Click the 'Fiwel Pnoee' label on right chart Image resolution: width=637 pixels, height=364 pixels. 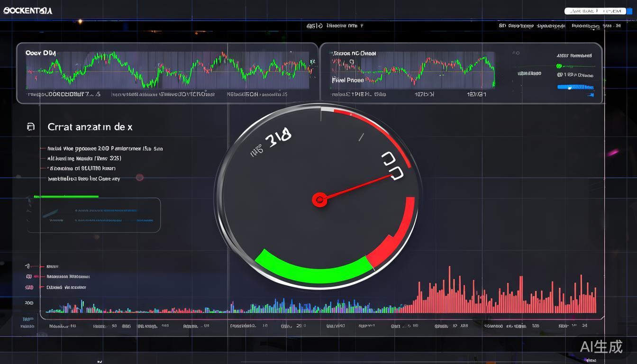(348, 80)
